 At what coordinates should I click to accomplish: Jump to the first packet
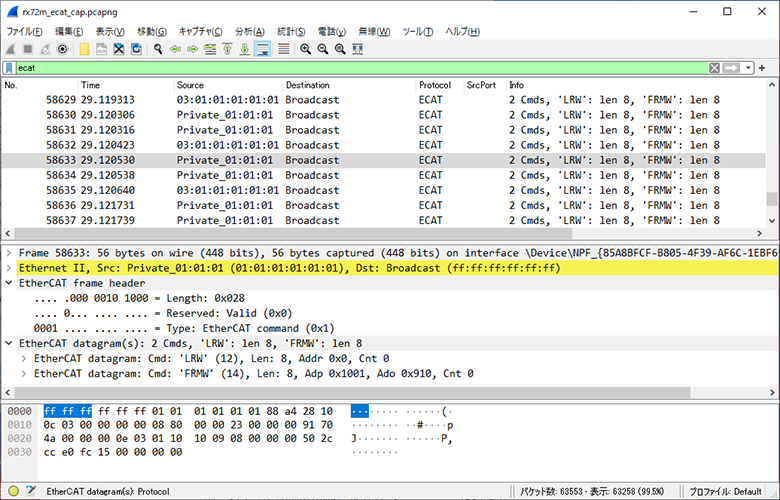[227, 49]
